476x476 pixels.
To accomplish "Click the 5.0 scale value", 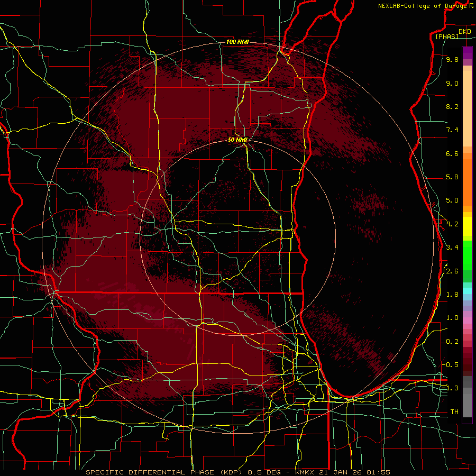I will click(452, 200).
